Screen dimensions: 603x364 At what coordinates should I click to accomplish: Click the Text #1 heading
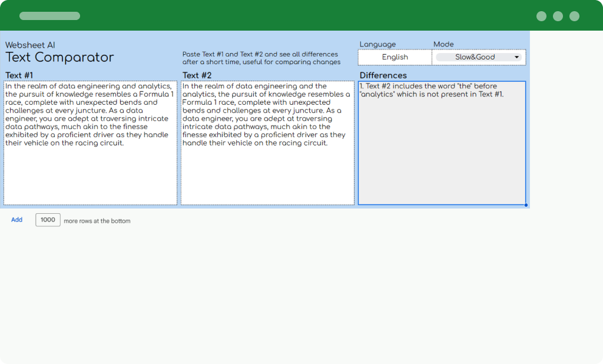point(19,75)
